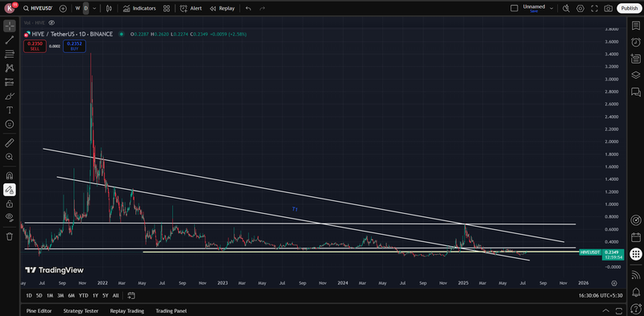This screenshot has width=644, height=316.
Task: Open the alerts clock panel
Action: pos(636,42)
